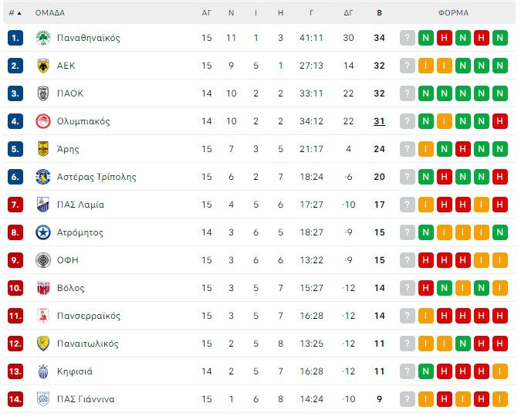The height and width of the screenshot is (420, 521).
Task: Click the last red H form badge for Ολυμπιακός
Action: pos(499,121)
